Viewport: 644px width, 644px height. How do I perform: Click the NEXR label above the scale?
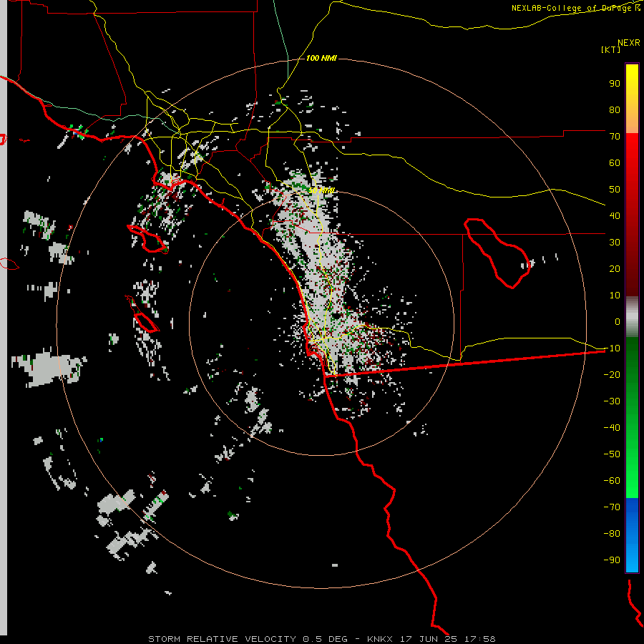[x=629, y=43]
